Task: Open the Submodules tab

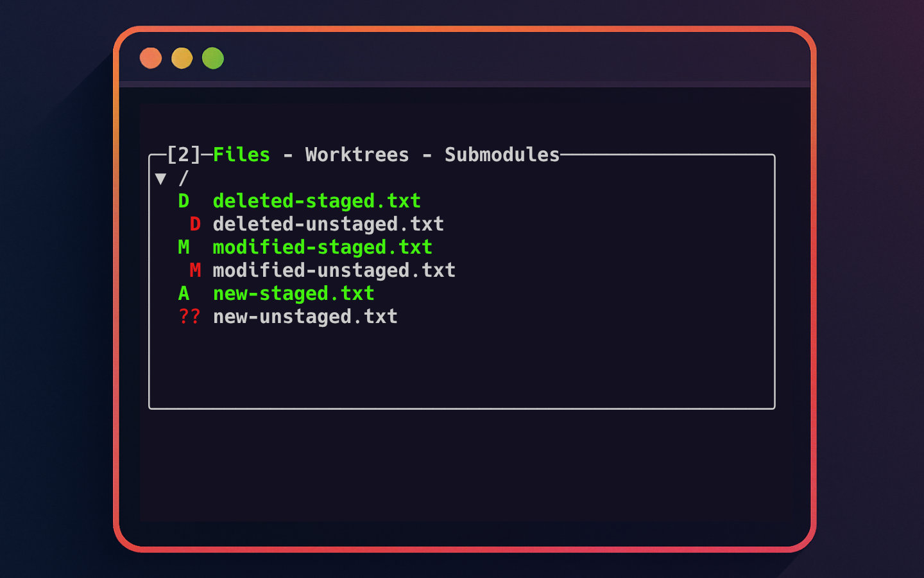Action: (x=501, y=154)
